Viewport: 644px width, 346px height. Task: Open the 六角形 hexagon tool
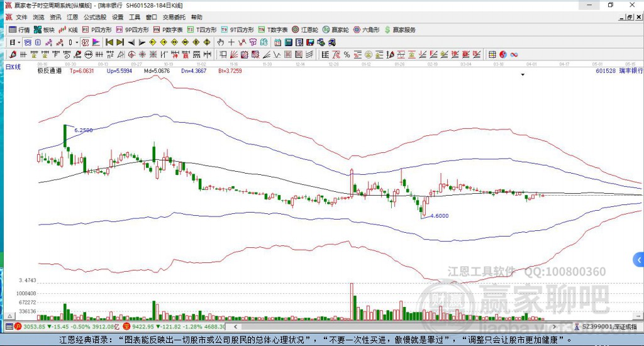click(x=367, y=30)
